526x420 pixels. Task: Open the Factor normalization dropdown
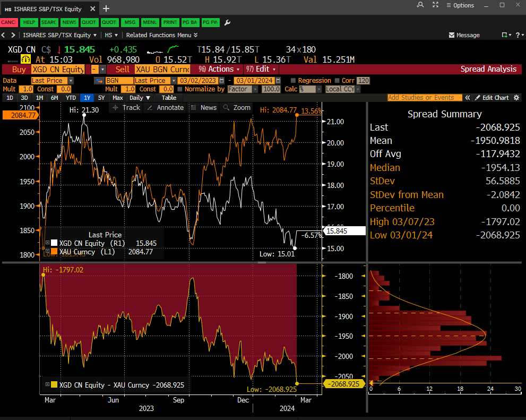coord(255,89)
